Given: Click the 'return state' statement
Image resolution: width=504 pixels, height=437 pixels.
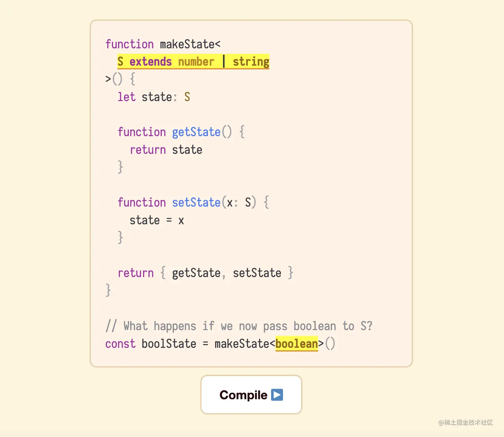Looking at the screenshot, I should click(x=166, y=150).
